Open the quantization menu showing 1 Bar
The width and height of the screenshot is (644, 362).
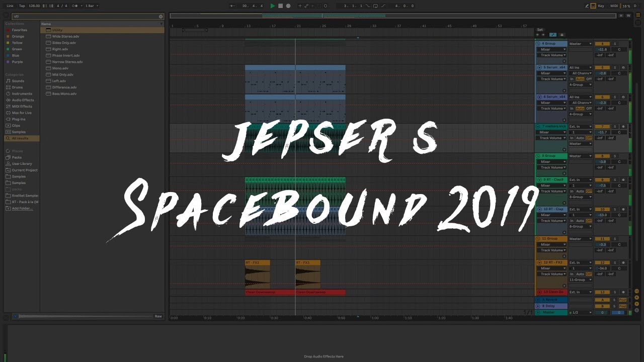tap(91, 6)
